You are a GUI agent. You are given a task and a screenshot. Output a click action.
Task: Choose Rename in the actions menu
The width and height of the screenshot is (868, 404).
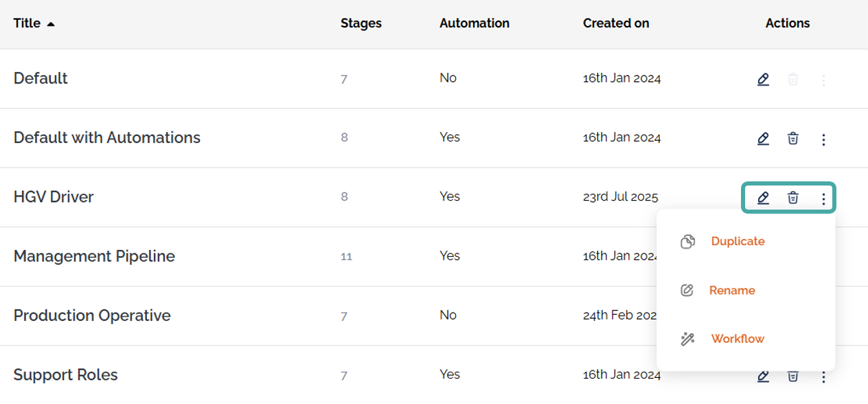coord(732,291)
